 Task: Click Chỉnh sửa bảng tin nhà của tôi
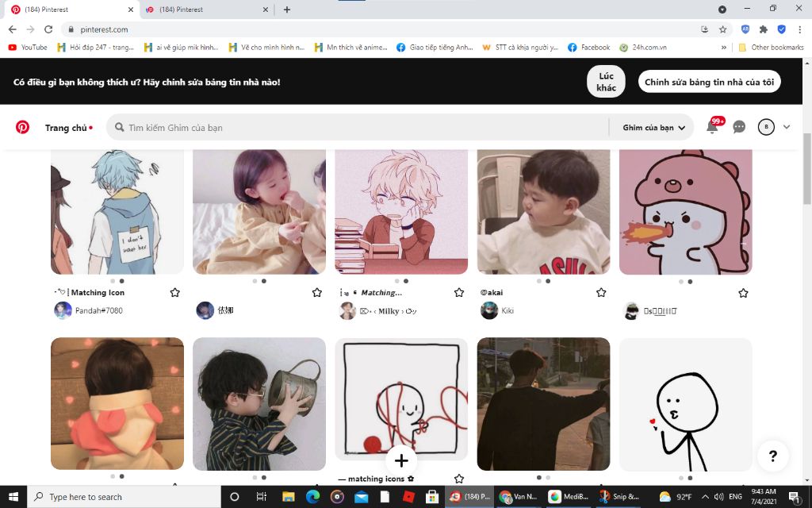[709, 82]
